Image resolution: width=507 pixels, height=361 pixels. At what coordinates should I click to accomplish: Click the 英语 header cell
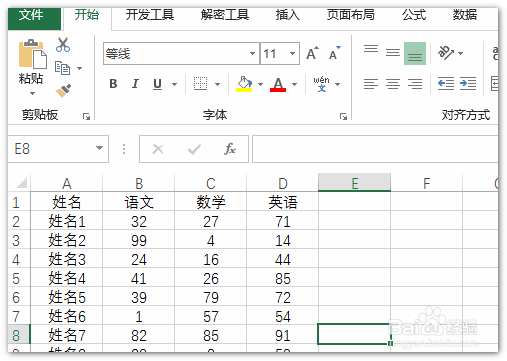(283, 202)
